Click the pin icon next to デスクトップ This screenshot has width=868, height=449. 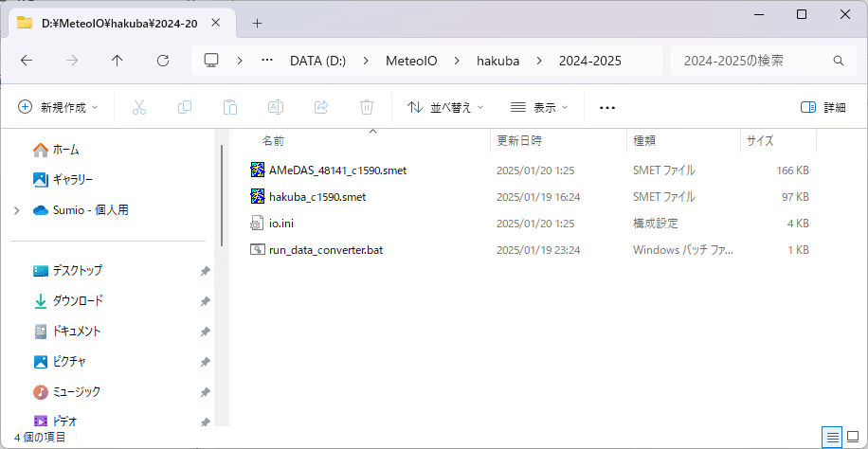(x=206, y=271)
